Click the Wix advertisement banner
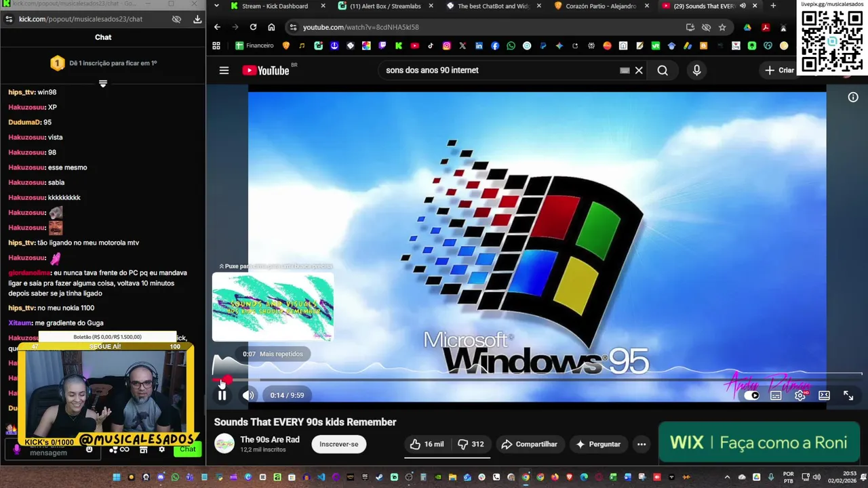Screen dimensions: 868x488 point(758,443)
